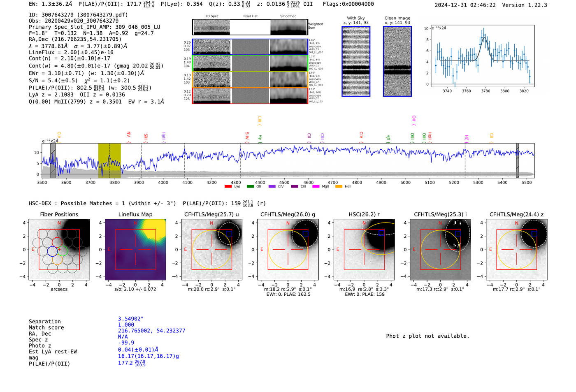The image size is (576, 392).
Task: Click the 'ID: 3007643279 (3007643279.pdf)' line
Action: [78, 15]
